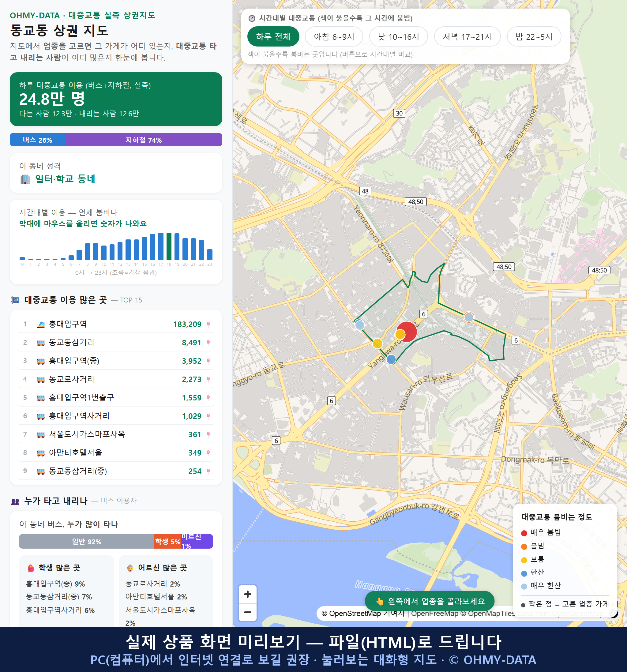
Task: Click the 아만티호텔서울 2% senior entry
Action: (156, 597)
